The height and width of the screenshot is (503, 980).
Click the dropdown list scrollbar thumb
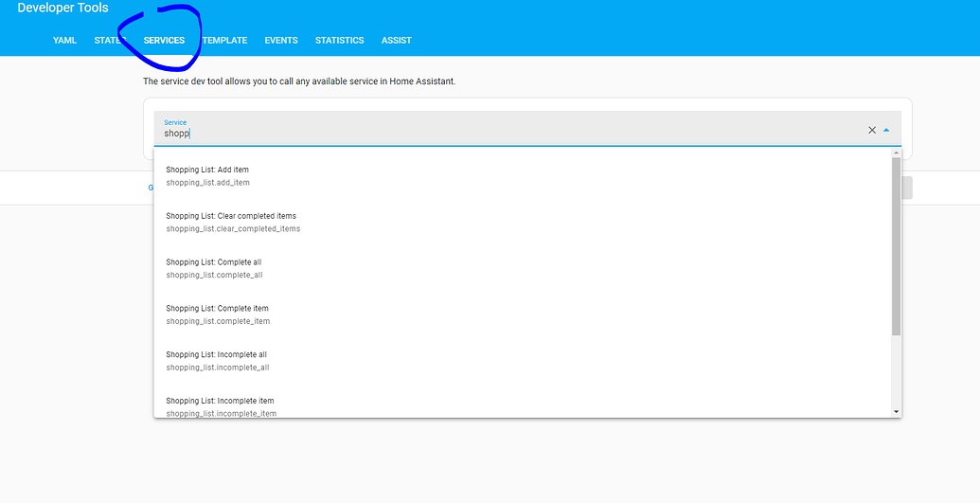tap(897, 246)
